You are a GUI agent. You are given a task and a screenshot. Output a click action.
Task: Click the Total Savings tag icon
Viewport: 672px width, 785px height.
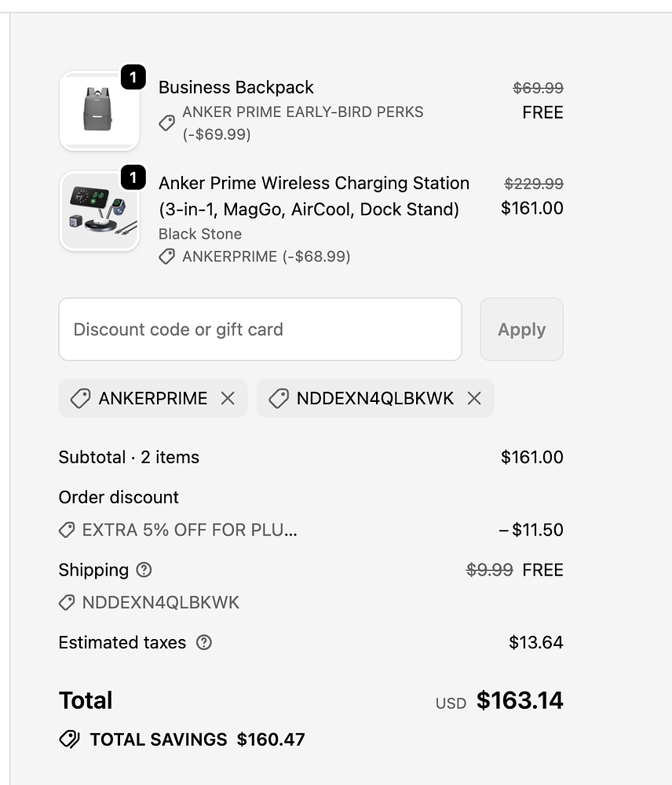coord(69,739)
